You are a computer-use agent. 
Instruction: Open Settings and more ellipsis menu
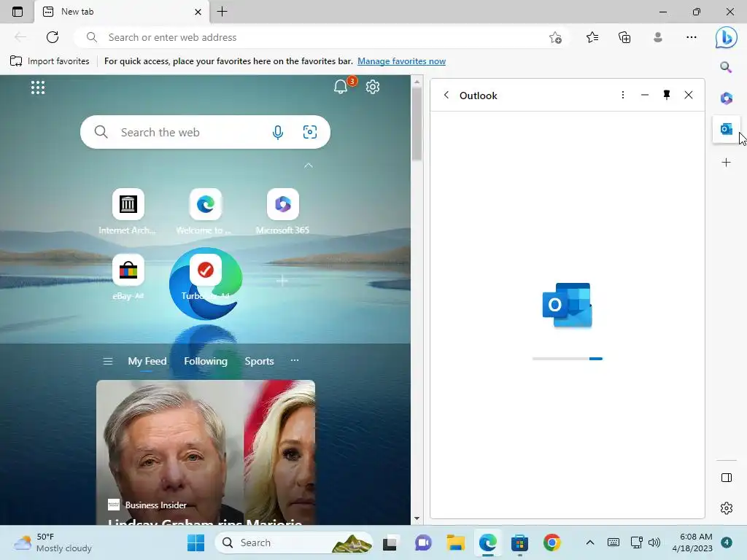click(x=692, y=37)
